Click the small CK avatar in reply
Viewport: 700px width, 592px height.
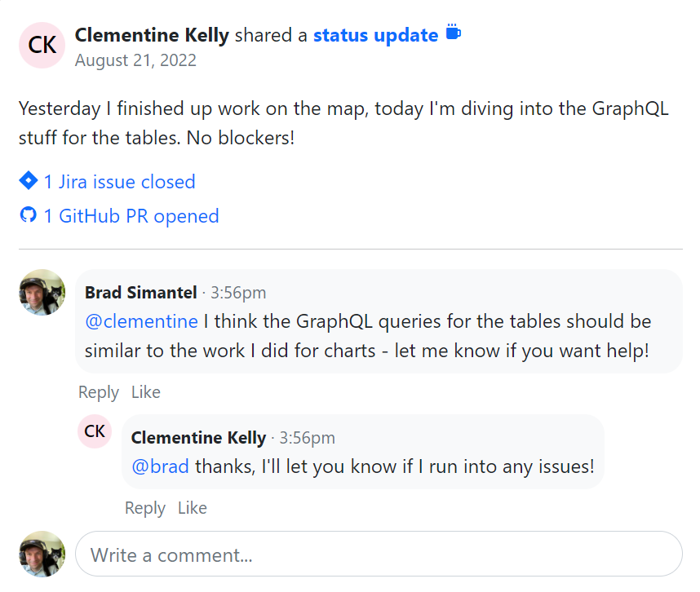coord(95,431)
